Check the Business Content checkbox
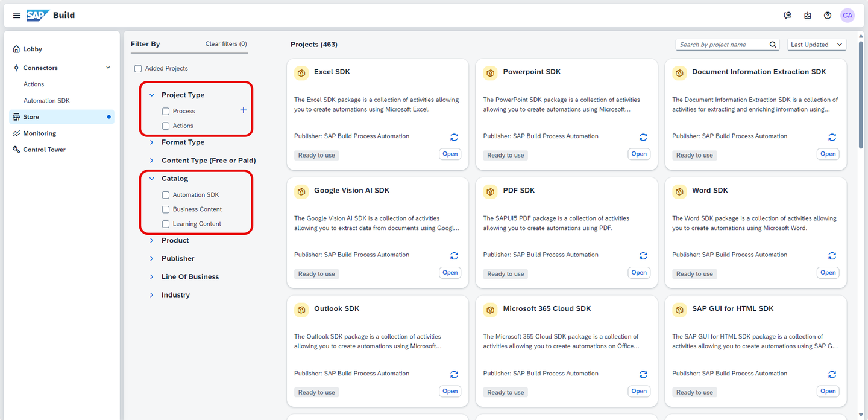Screen dimensions: 868x420 pos(166,209)
